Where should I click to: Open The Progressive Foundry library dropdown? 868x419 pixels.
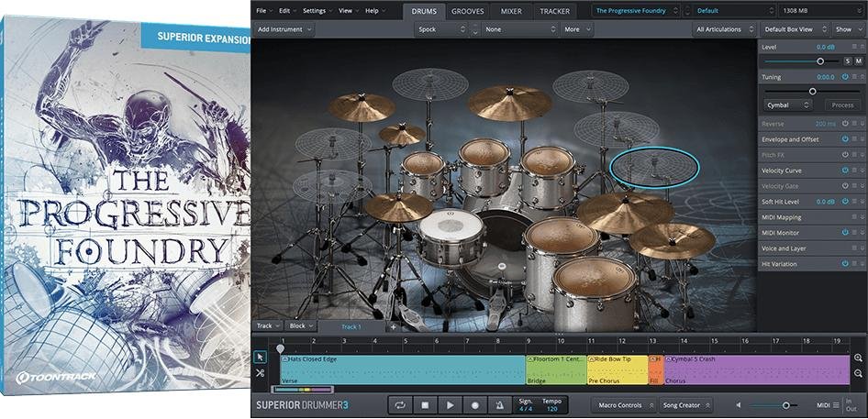click(x=636, y=10)
